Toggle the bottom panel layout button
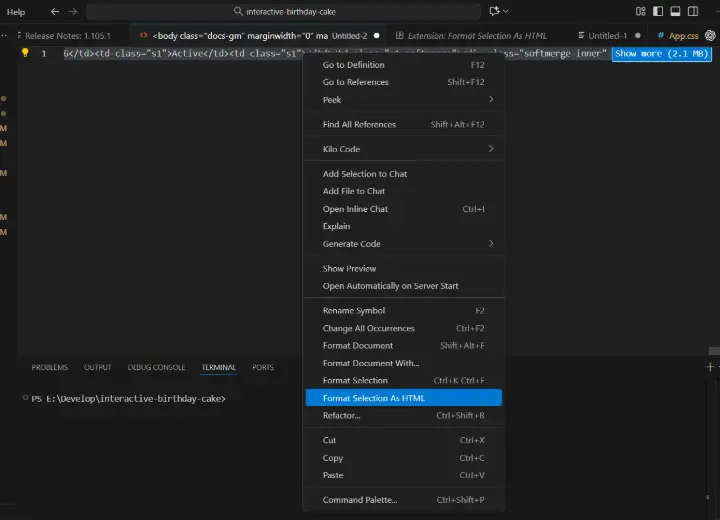The image size is (720, 520). pyautogui.click(x=676, y=12)
